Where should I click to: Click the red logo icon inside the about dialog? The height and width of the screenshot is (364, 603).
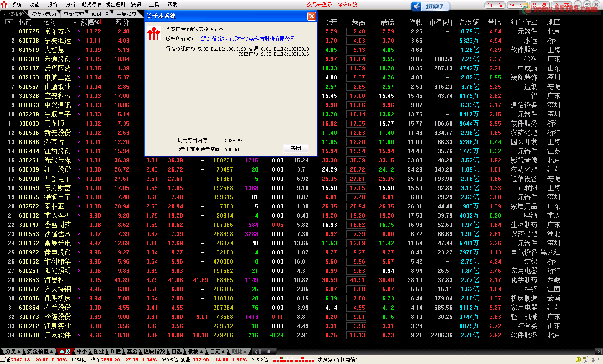pos(154,33)
